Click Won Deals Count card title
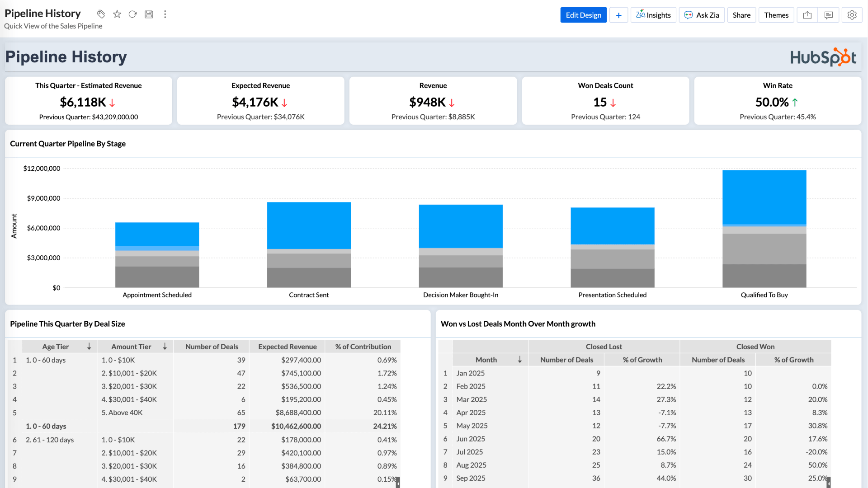The height and width of the screenshot is (488, 868). (x=605, y=85)
